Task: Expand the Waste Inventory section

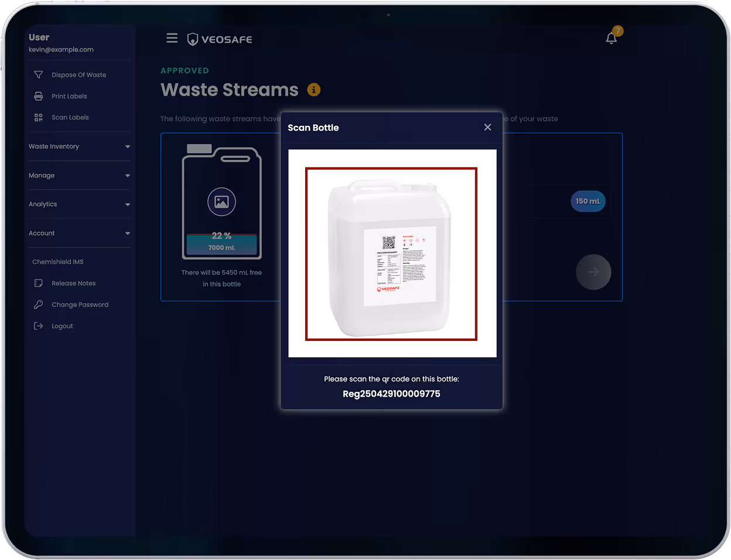Action: tap(79, 146)
